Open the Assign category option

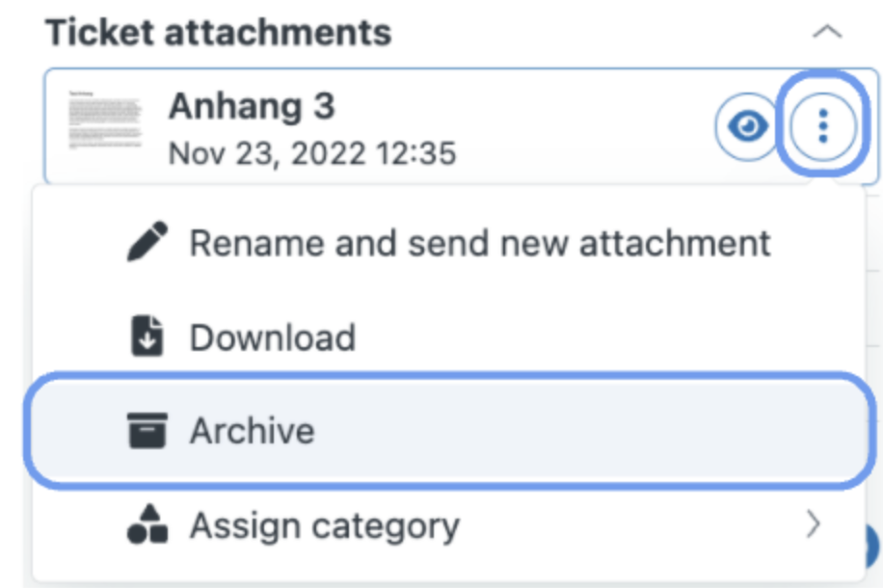(x=448, y=525)
